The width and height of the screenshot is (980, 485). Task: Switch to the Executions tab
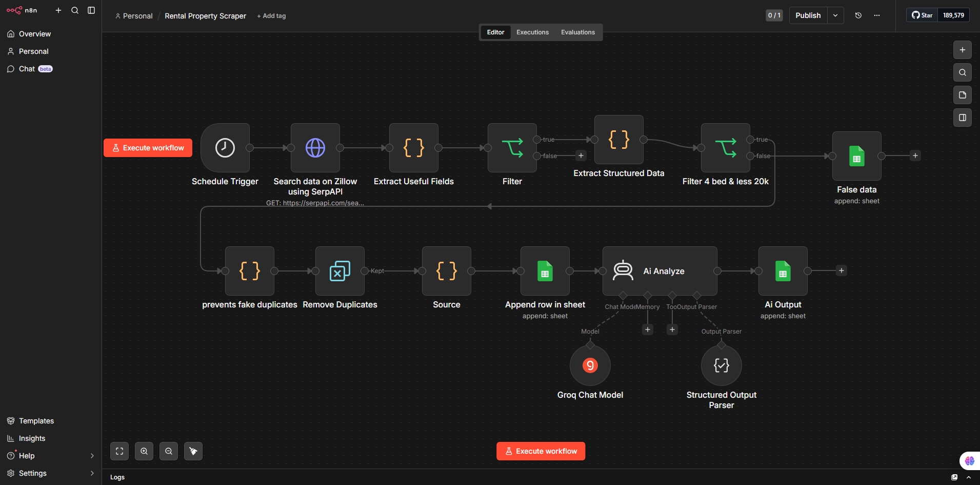pyautogui.click(x=532, y=32)
